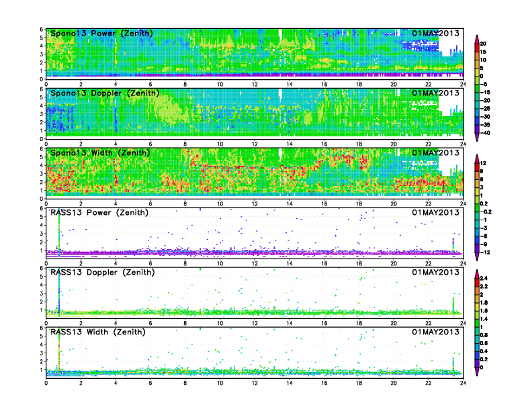This screenshot has height=411, width=532.
Task: Click the 'Spano13 Width (Zenith)' panel title
Action: 100,153
